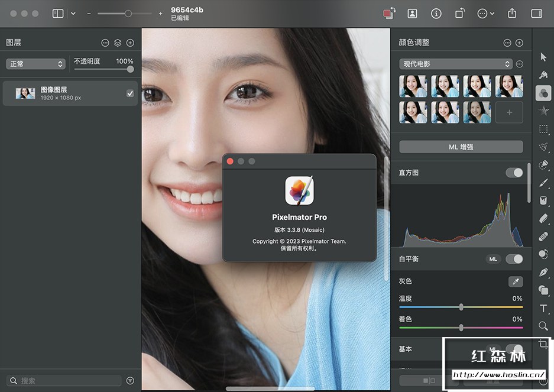
Task: Select the rectangular Selection tool
Action: coord(543,129)
